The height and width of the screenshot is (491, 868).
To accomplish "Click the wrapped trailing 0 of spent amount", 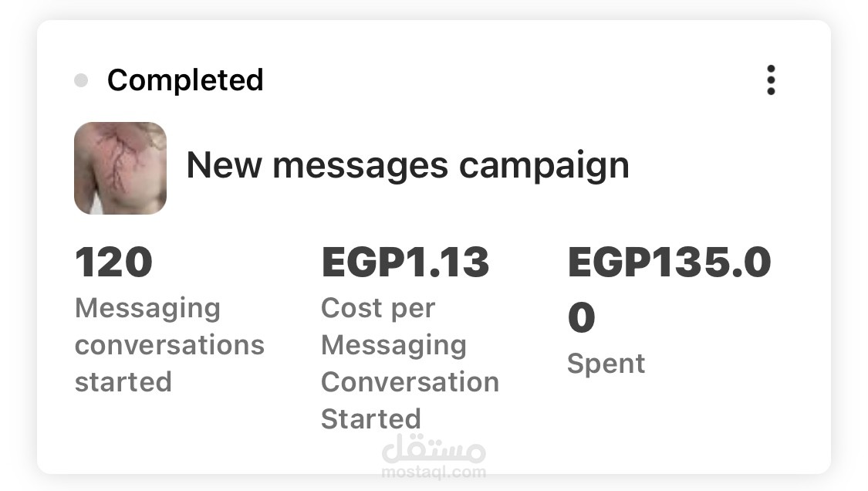I will tap(581, 317).
